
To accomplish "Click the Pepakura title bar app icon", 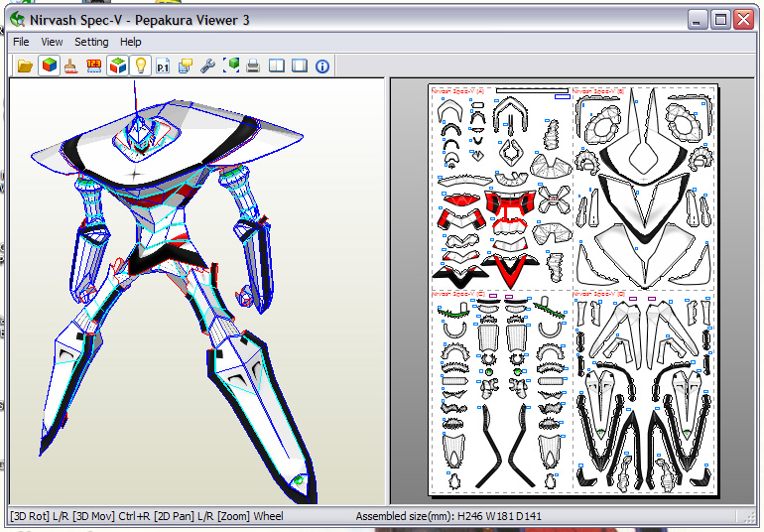I will pos(18,20).
